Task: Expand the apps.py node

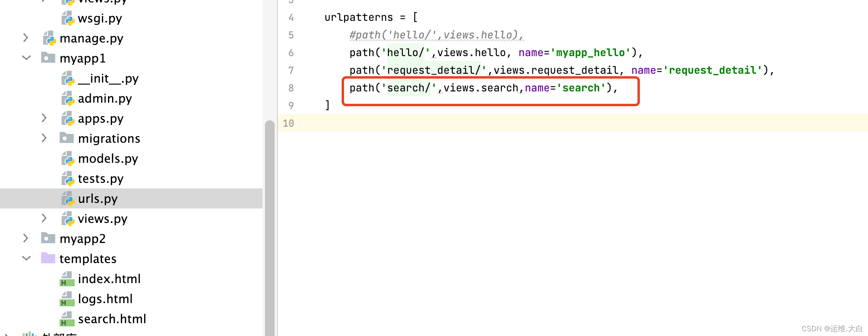Action: (44, 118)
